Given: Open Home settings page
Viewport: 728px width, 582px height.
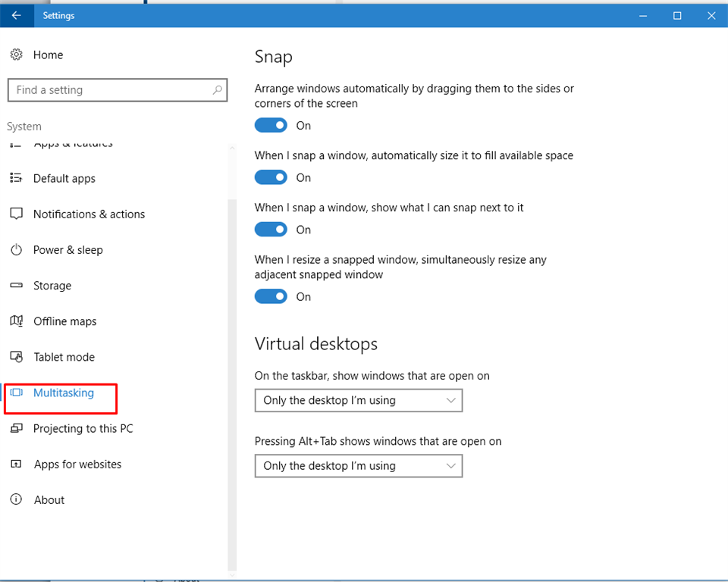Looking at the screenshot, I should click(x=49, y=55).
